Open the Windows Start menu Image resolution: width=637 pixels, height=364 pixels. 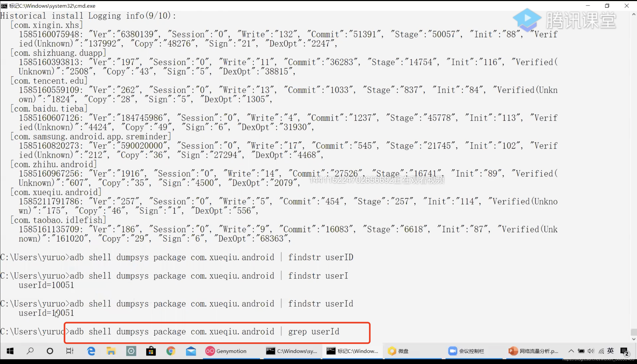10,351
